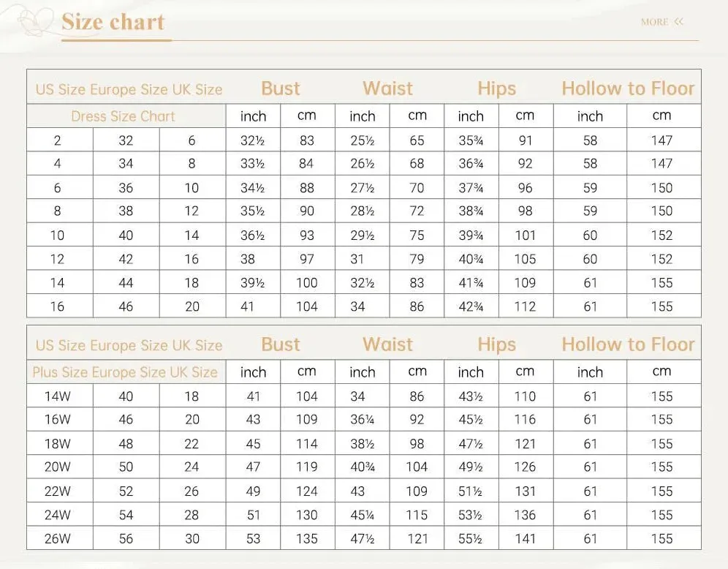Click the 32½ bust inch value for US size 2
Image resolution: width=728 pixels, height=569 pixels.
pyautogui.click(x=253, y=140)
